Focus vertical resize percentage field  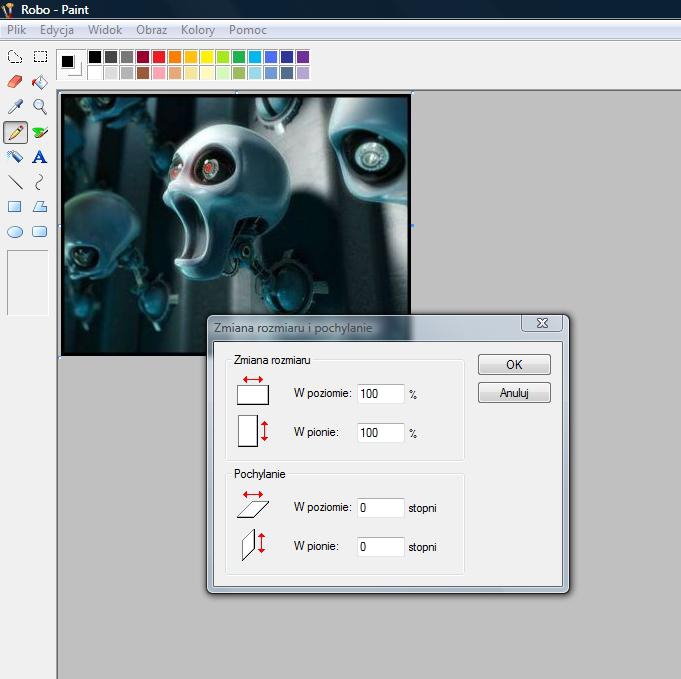tap(381, 433)
